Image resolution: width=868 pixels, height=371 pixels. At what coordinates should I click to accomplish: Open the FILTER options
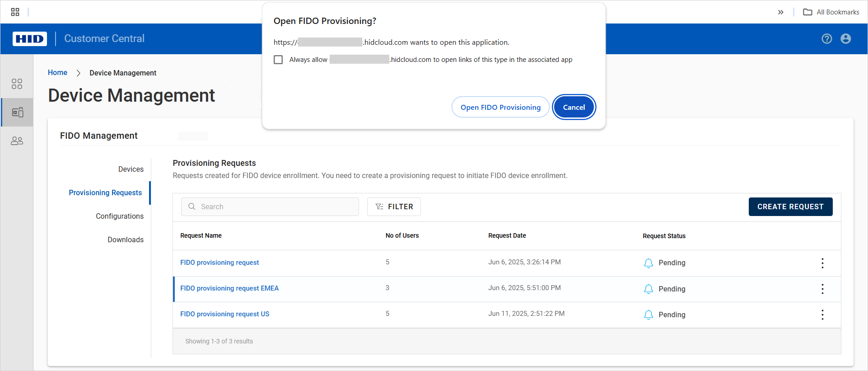click(x=394, y=207)
